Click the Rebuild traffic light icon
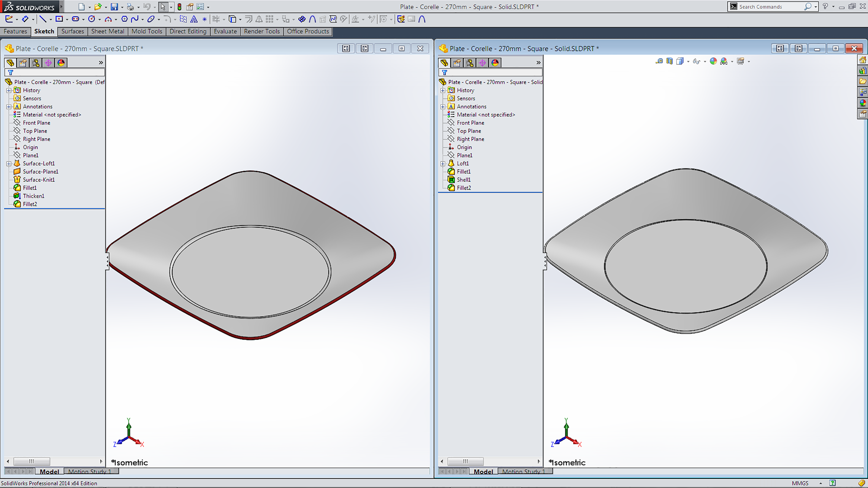This screenshot has height=488, width=868. point(179,7)
